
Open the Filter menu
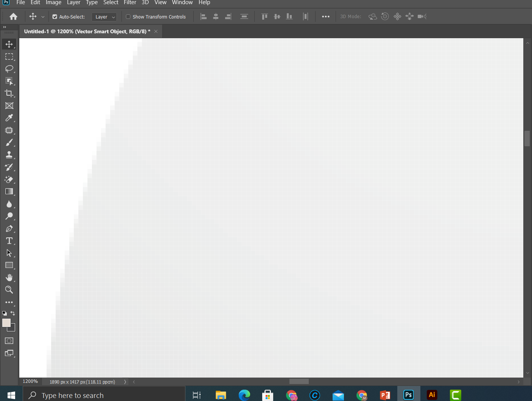coord(130,3)
